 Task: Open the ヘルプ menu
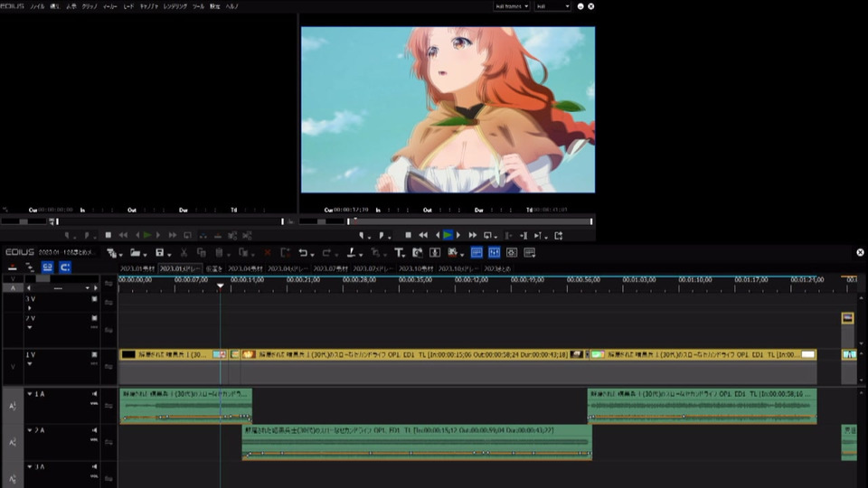[232, 6]
